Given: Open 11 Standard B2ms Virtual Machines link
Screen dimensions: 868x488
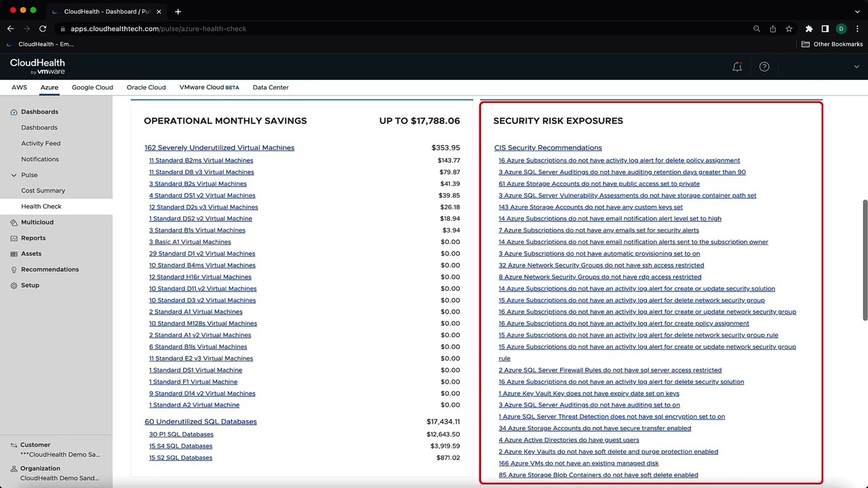Looking at the screenshot, I should click(201, 161).
